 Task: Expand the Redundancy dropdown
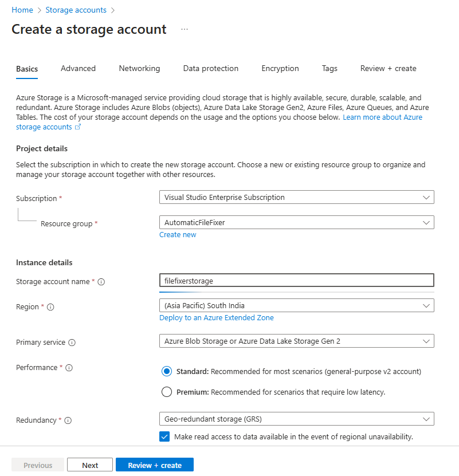(296, 419)
